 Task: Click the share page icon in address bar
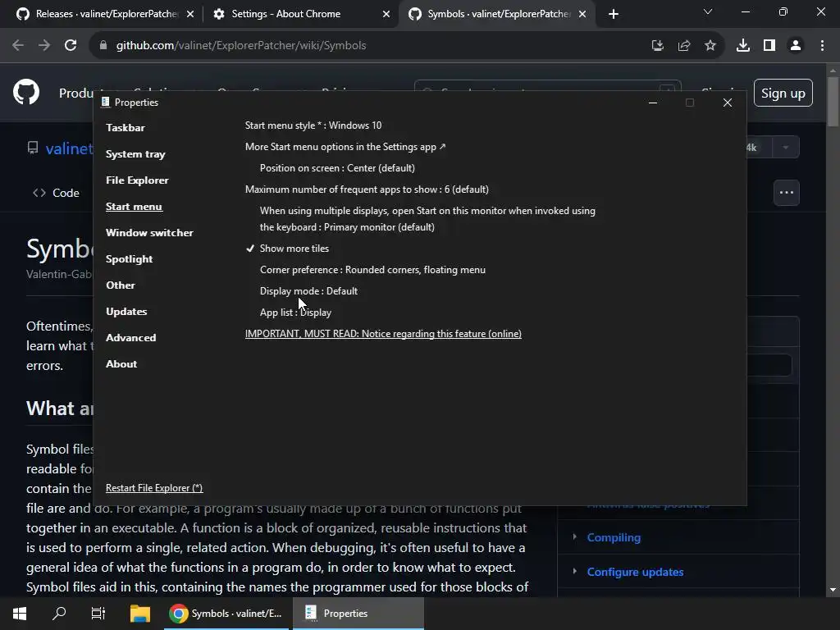[x=684, y=46]
